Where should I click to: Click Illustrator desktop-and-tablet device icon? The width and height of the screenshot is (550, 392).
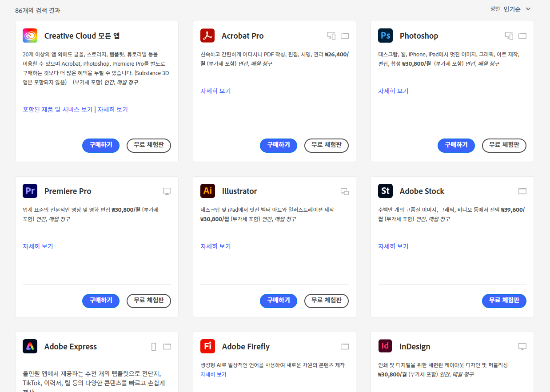345,191
